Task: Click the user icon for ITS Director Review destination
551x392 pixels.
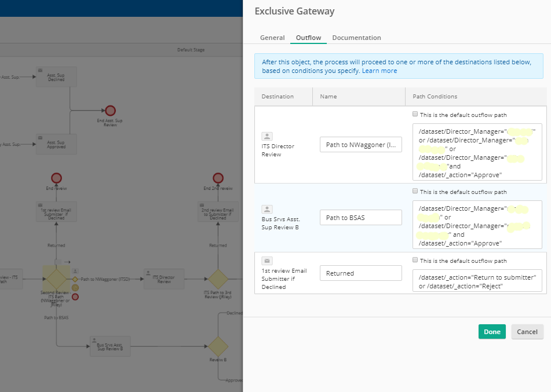Action: point(267,137)
